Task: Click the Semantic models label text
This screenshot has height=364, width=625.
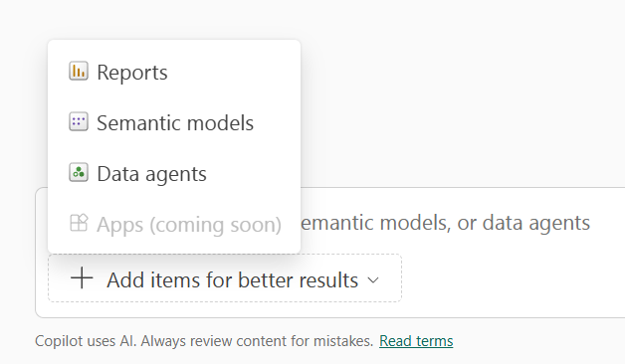Action: pyautogui.click(x=175, y=122)
